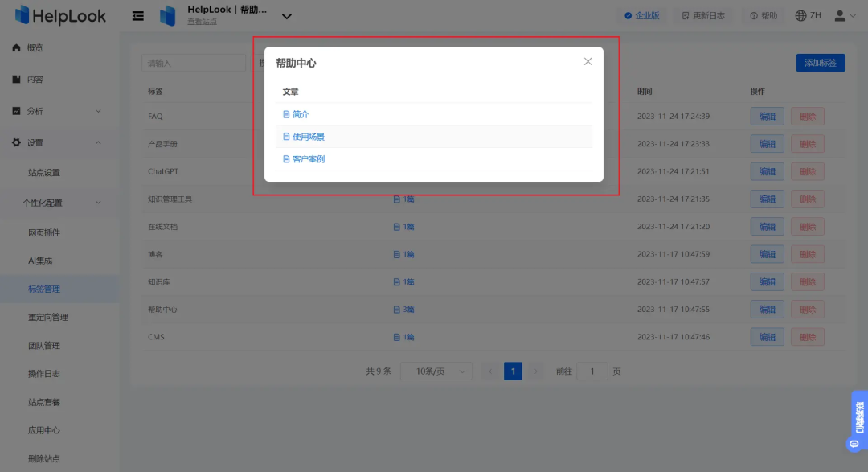Click the 添加标签 button
Viewport: 868px width, 472px height.
coord(820,62)
